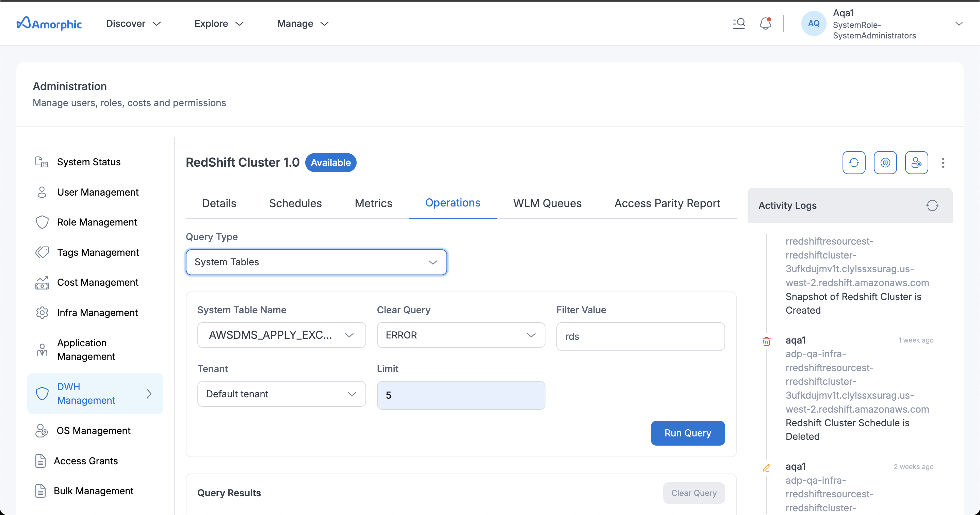980x515 pixels.
Task: Open the cluster more options menu
Action: [943, 163]
